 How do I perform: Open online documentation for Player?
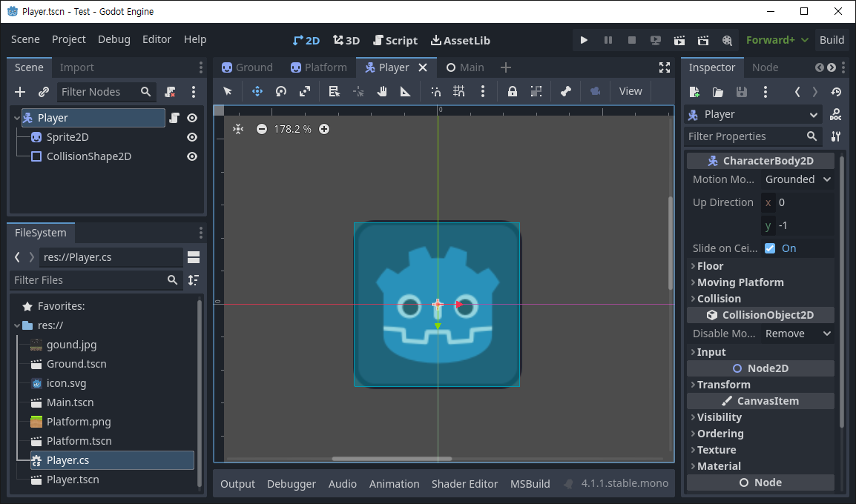click(x=835, y=115)
